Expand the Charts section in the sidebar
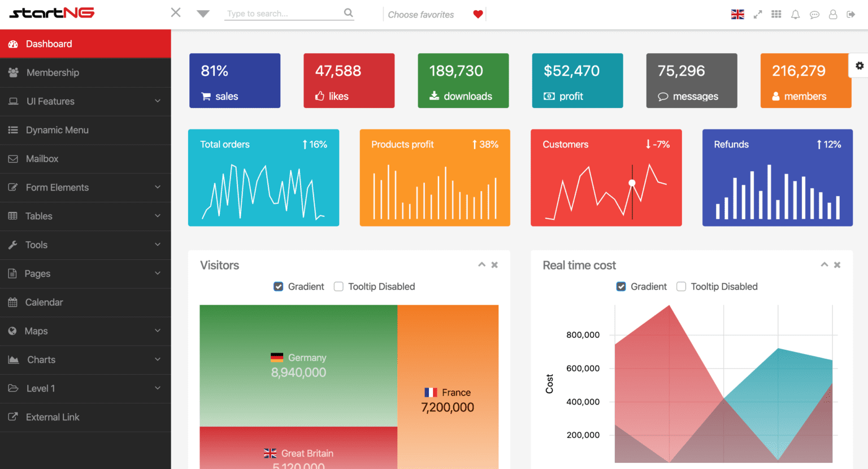 [41, 359]
